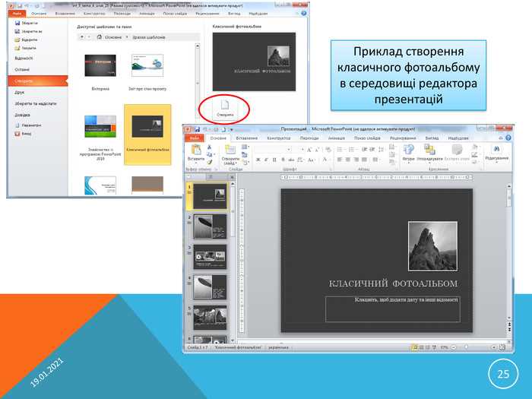Click the Вставити paste icon in ribbon
Image resolution: width=532 pixels, height=399 pixels.
coord(196,150)
